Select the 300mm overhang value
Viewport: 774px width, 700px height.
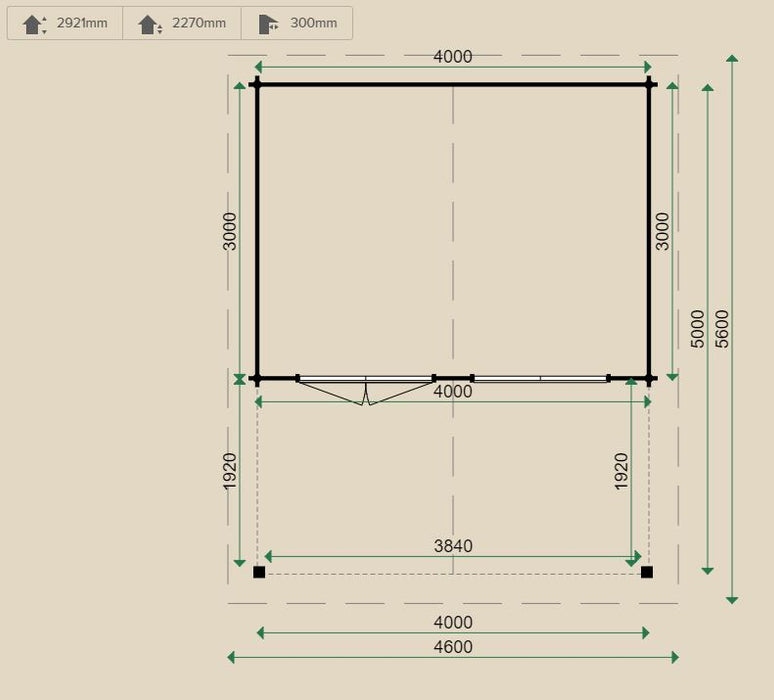click(313, 23)
